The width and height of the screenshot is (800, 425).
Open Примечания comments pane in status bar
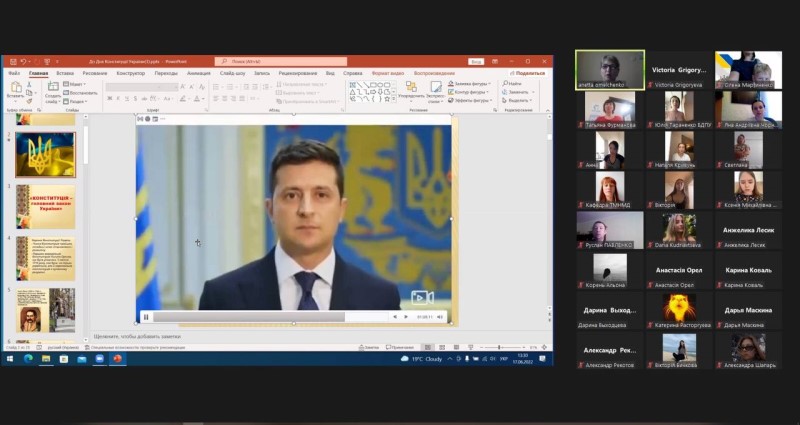coord(400,347)
